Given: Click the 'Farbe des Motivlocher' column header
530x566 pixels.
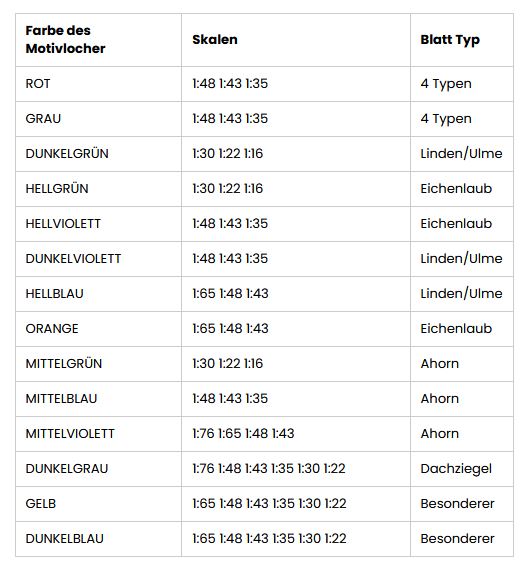Looking at the screenshot, I should pos(65,40).
